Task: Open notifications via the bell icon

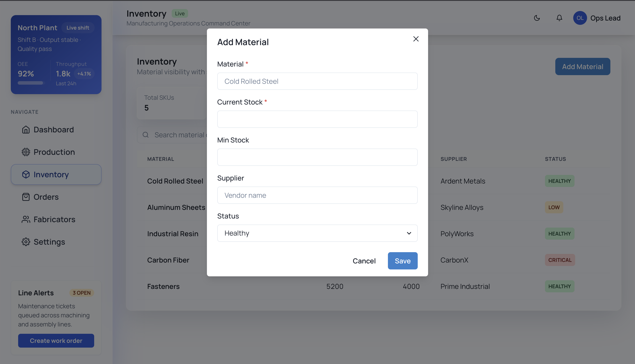Action: (x=559, y=18)
